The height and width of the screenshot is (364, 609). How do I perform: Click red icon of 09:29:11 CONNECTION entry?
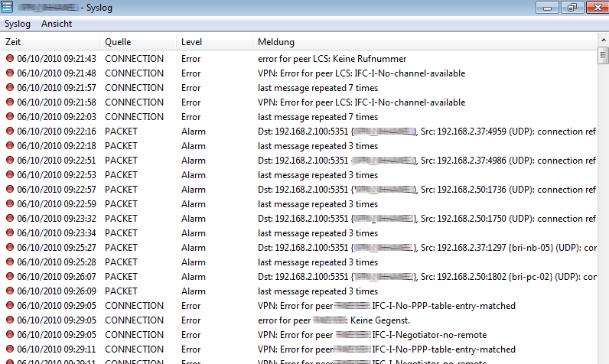point(10,349)
